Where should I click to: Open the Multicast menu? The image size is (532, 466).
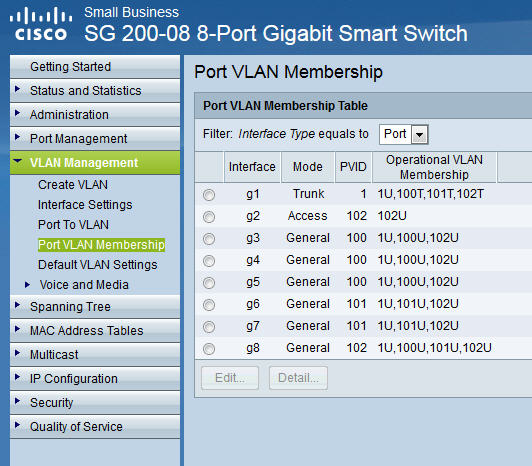(x=95, y=355)
